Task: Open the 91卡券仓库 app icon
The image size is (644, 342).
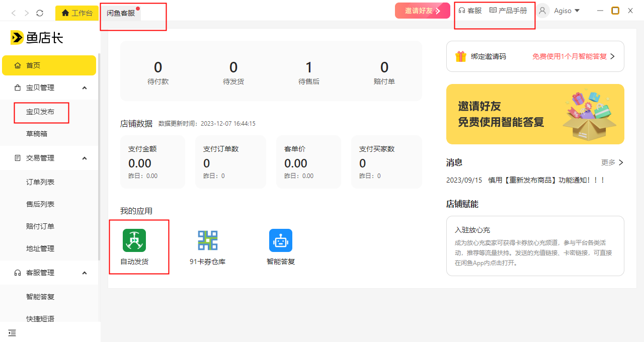Action: click(x=207, y=240)
